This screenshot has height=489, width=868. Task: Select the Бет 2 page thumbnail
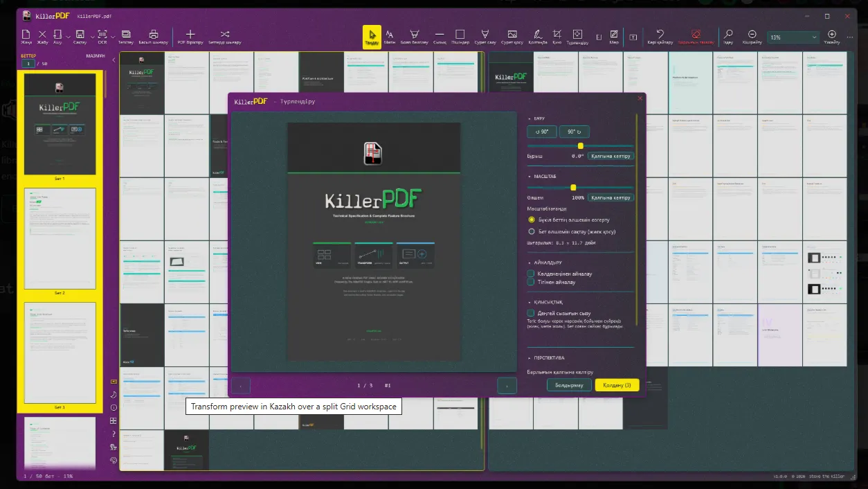pos(60,238)
